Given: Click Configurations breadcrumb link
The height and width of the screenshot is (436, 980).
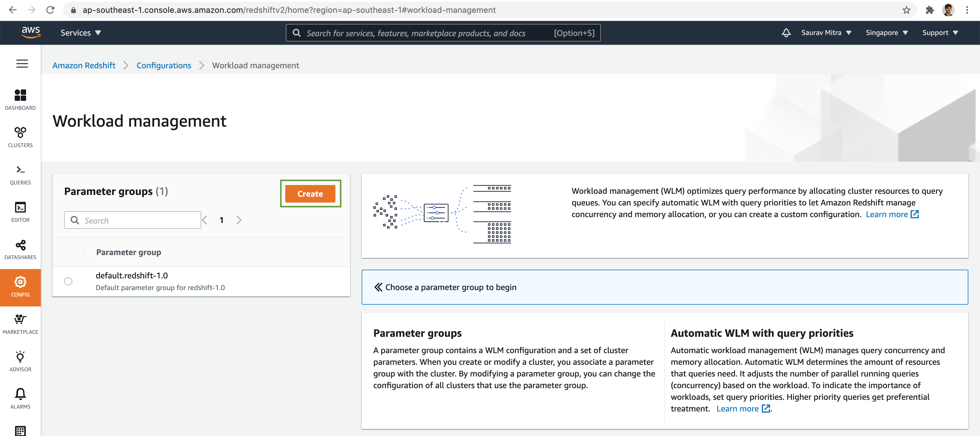Looking at the screenshot, I should point(164,65).
